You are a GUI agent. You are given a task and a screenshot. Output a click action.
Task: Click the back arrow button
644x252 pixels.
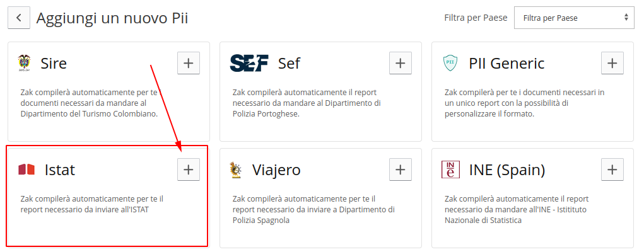coord(18,18)
